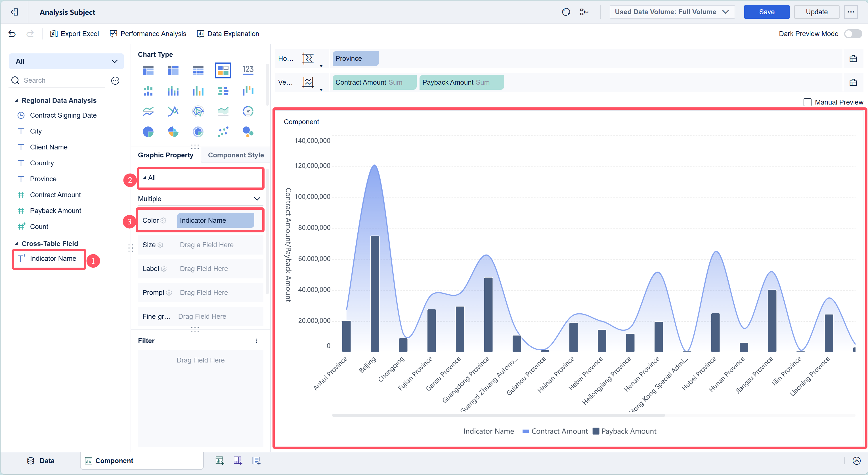This screenshot has height=475, width=868.
Task: Click the refresh circle icon in header
Action: pyautogui.click(x=566, y=12)
